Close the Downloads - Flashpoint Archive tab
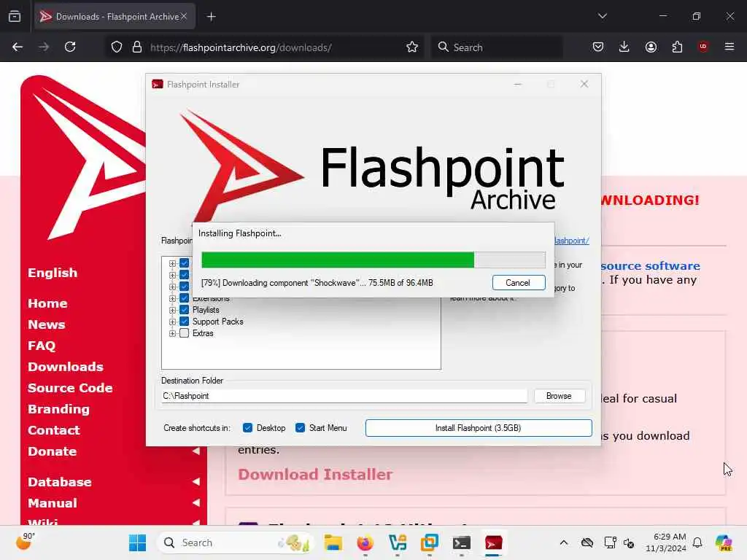This screenshot has height=560, width=747. [x=184, y=16]
